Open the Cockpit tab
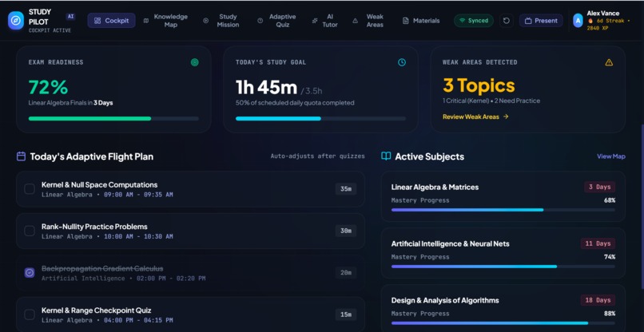Image resolution: width=644 pixels, height=332 pixels. tap(111, 21)
